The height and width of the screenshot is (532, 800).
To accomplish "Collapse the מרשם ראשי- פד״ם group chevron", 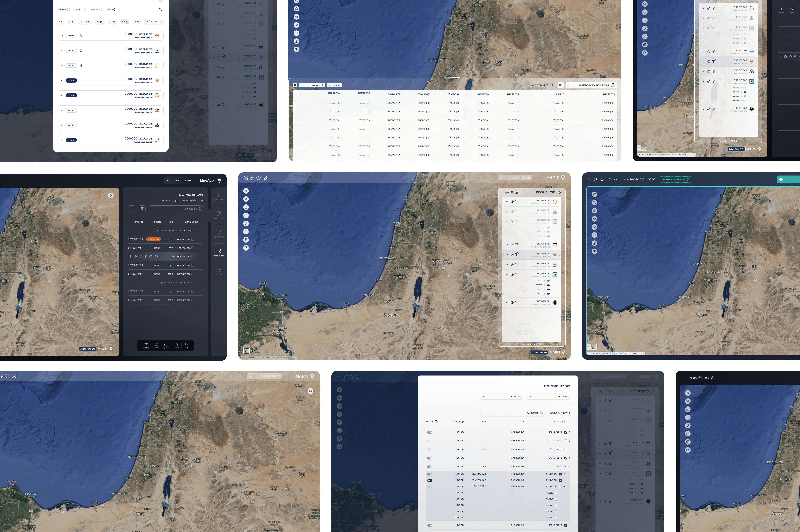I will [x=202, y=231].
